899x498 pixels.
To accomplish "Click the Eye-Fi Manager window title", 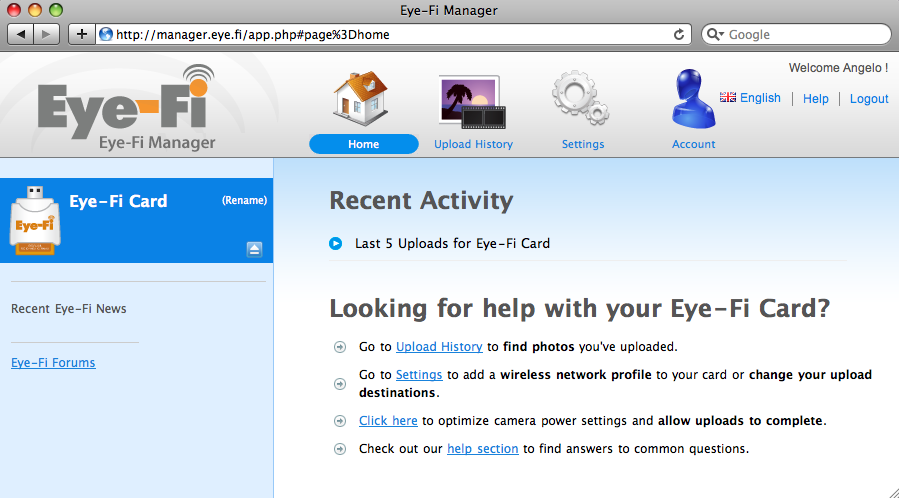I will [449, 10].
